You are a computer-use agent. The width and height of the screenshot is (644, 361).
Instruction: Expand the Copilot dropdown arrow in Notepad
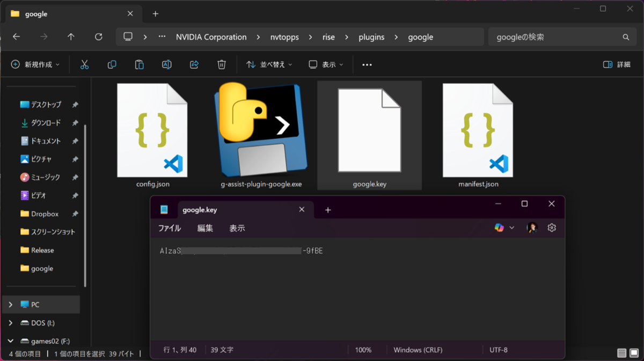point(511,228)
